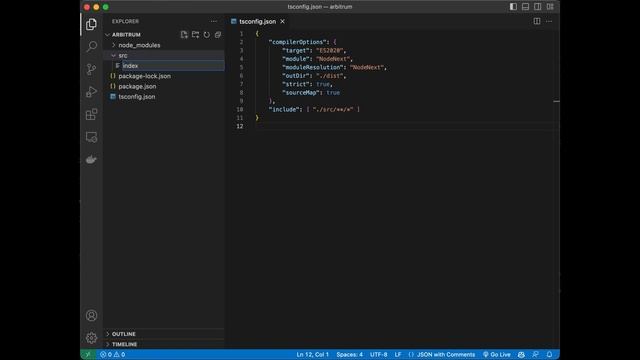This screenshot has width=640, height=360.
Task: Click the Copilot status icon in status bar
Action: point(521,354)
